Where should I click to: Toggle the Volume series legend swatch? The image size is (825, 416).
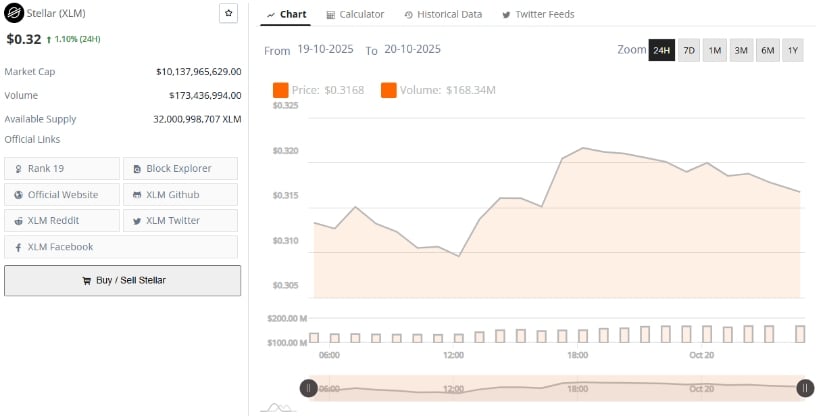388,90
